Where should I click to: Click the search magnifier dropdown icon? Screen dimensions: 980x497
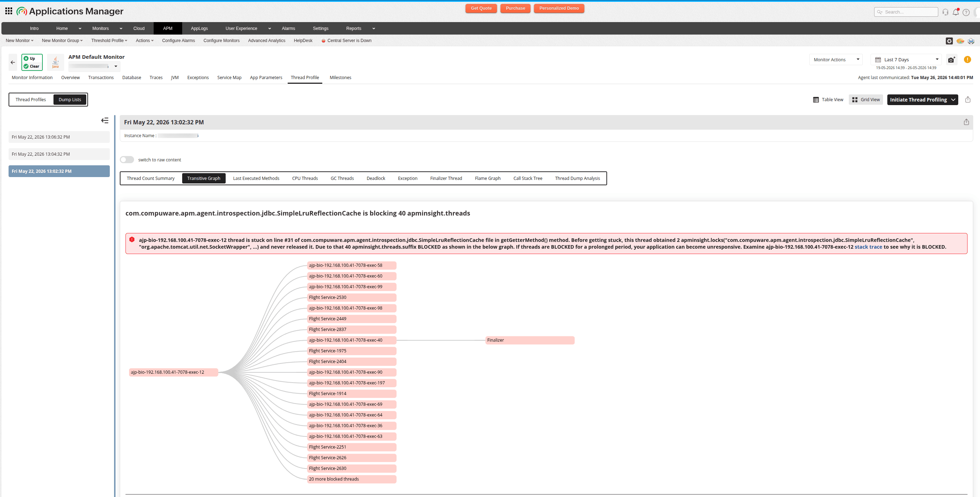click(x=879, y=12)
